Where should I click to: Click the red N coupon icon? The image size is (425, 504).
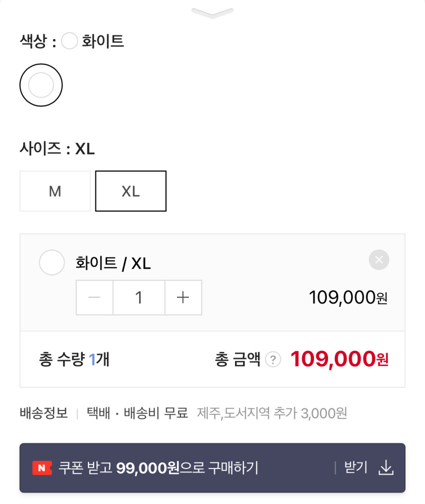(42, 468)
